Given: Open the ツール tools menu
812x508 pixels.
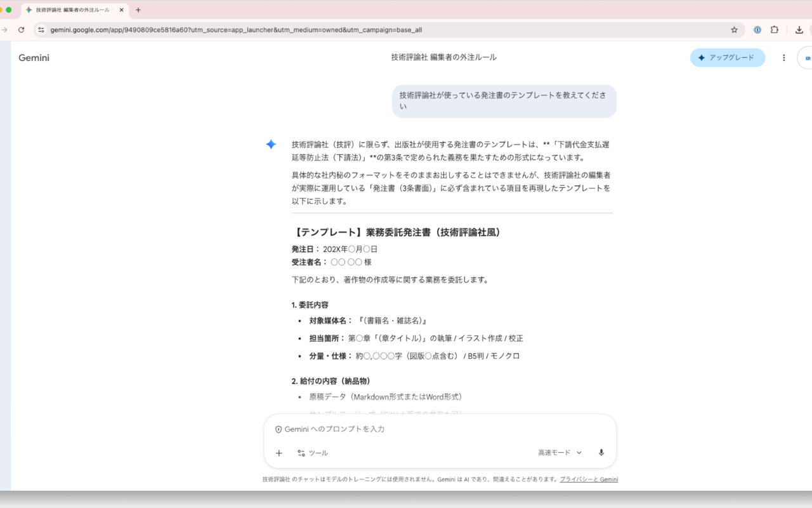Looking at the screenshot, I should 313,453.
